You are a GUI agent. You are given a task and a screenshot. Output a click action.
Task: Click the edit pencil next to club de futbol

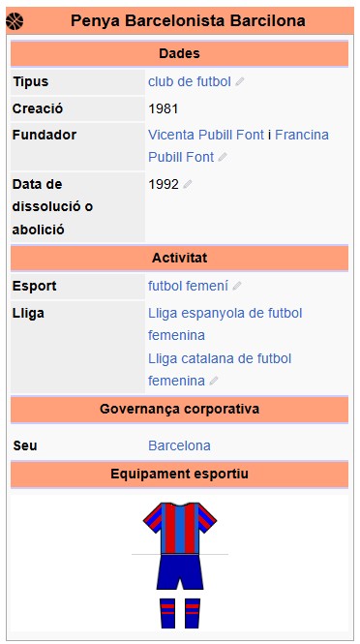point(240,81)
